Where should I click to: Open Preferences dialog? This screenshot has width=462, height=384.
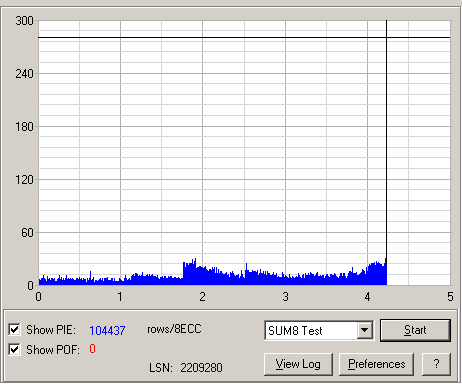[x=376, y=364]
